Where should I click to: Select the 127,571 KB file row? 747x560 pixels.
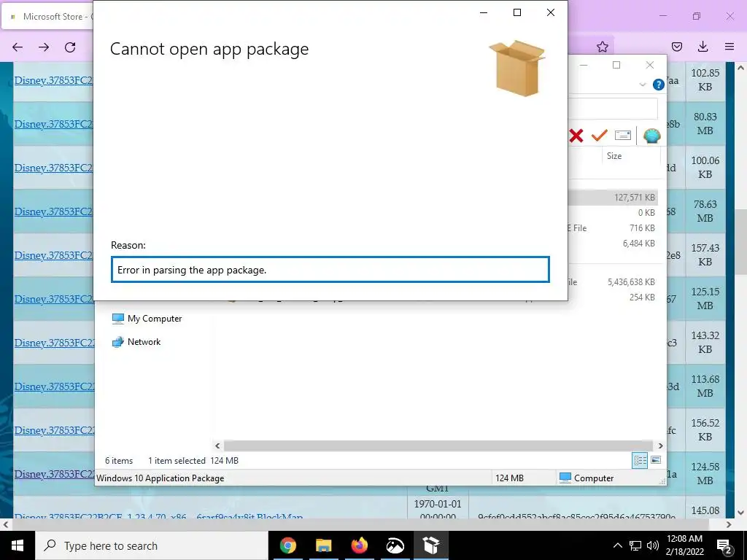coord(613,197)
